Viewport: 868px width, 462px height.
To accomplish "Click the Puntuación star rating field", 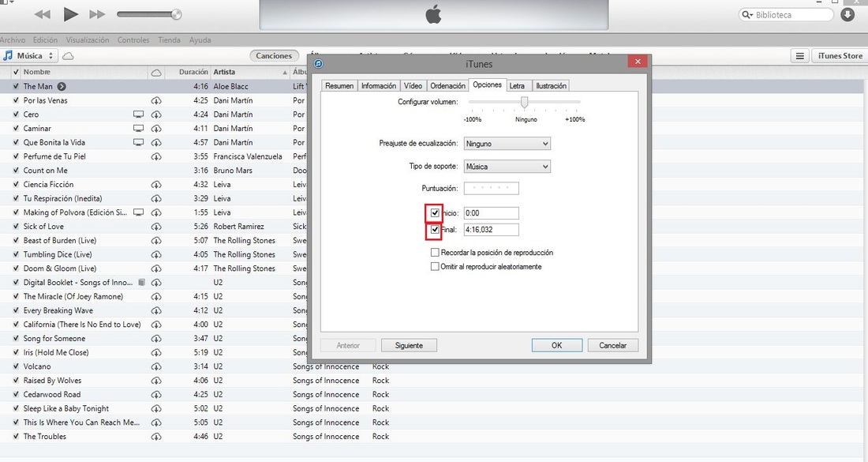I will click(491, 188).
